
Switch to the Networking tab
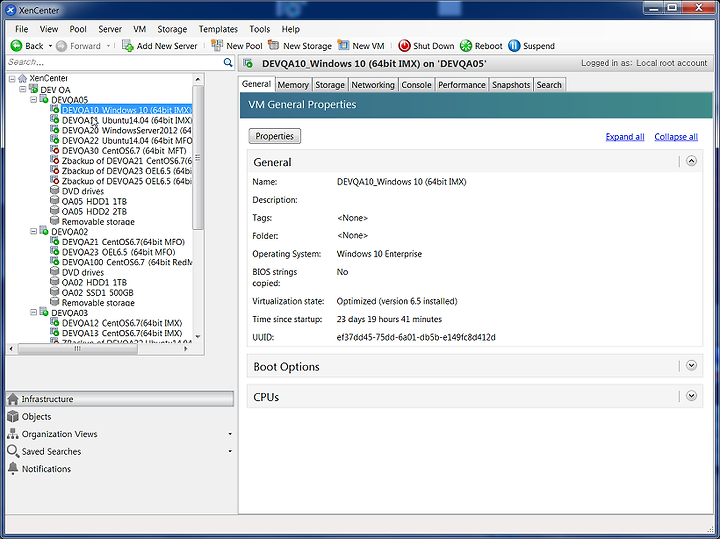click(373, 85)
